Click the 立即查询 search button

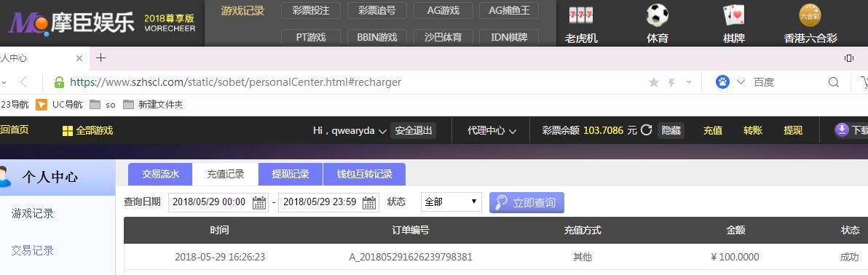(x=526, y=202)
